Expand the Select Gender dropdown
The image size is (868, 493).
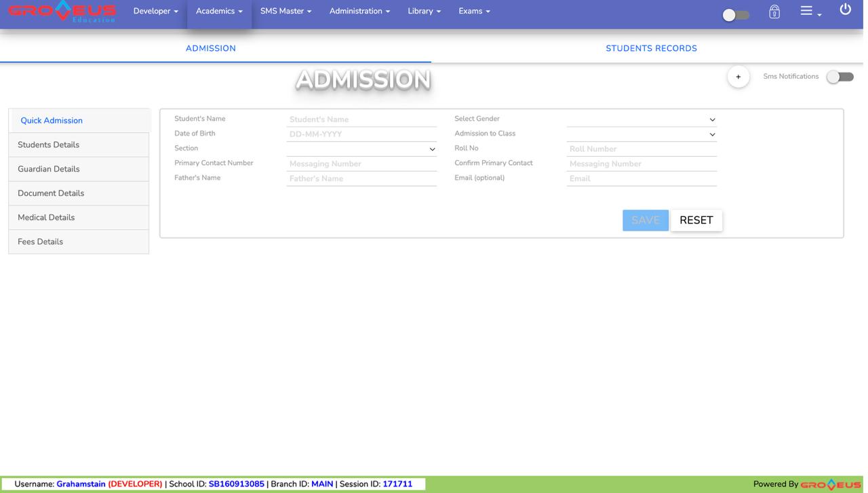641,119
